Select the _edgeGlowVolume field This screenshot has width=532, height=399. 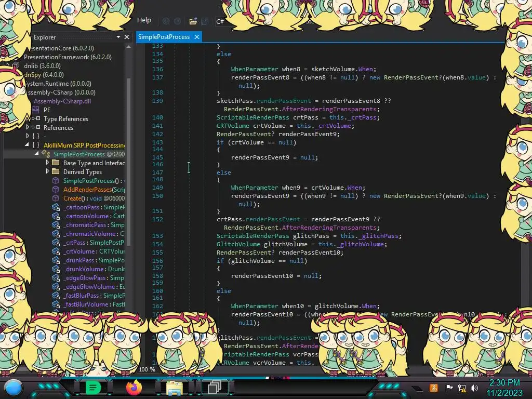pyautogui.click(x=94, y=287)
